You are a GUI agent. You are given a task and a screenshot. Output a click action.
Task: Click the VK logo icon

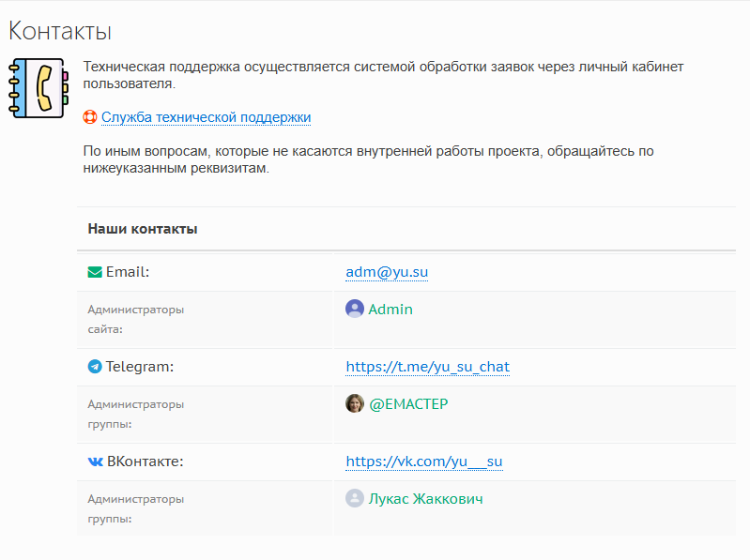pos(95,462)
